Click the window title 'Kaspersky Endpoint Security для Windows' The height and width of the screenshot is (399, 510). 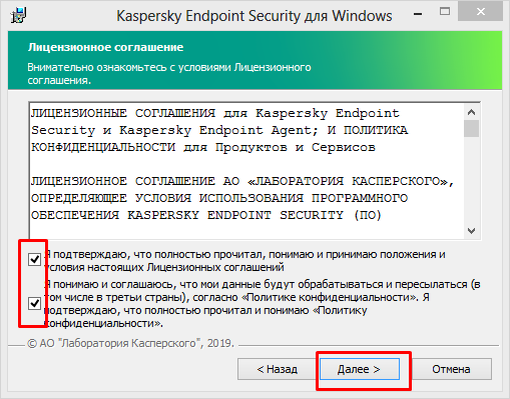click(x=254, y=16)
